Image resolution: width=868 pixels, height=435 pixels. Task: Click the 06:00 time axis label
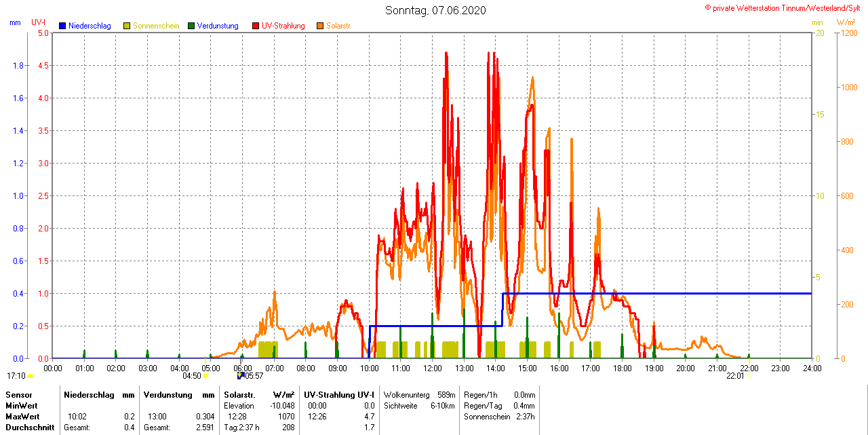tap(243, 368)
